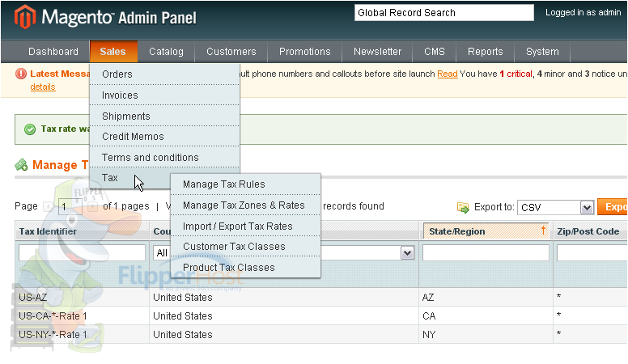Screen dimensions: 628x364
Task: Click the page number input field
Action: coord(70,207)
